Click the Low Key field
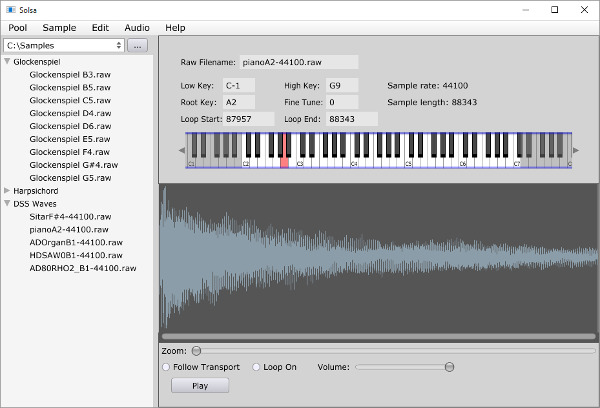The height and width of the screenshot is (408, 600). point(239,85)
